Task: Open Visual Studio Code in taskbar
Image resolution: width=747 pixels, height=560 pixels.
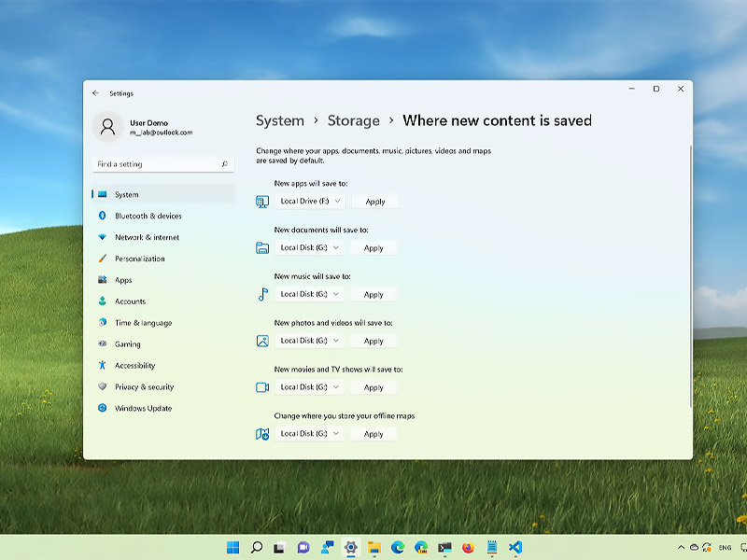Action: point(515,548)
